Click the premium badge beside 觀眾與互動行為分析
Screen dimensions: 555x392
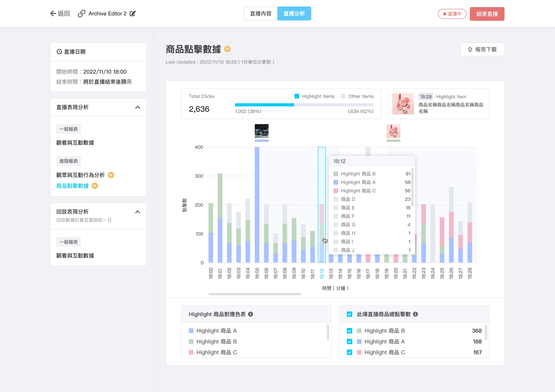click(111, 175)
